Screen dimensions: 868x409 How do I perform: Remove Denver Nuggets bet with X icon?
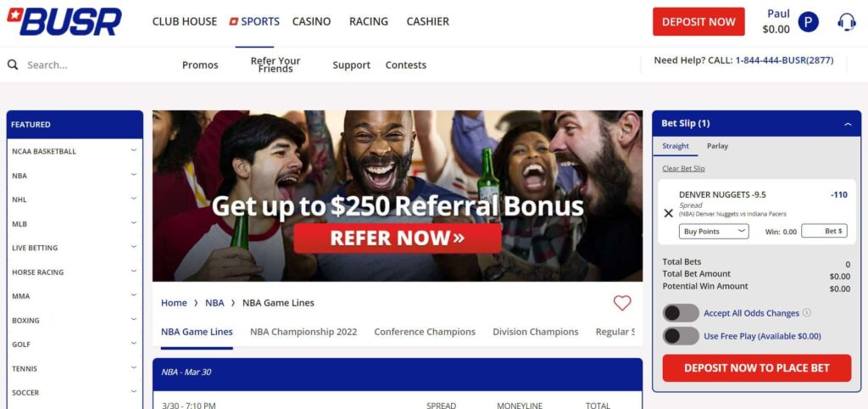pos(668,213)
